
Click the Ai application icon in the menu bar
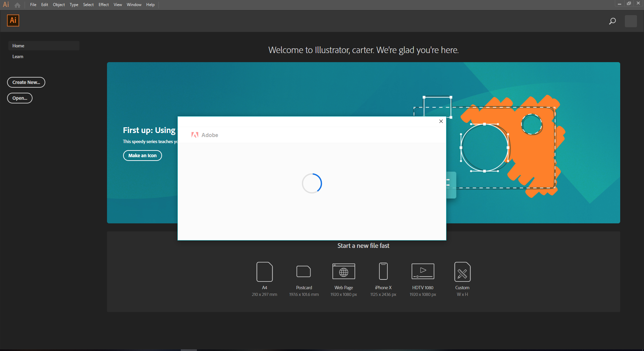click(x=6, y=5)
